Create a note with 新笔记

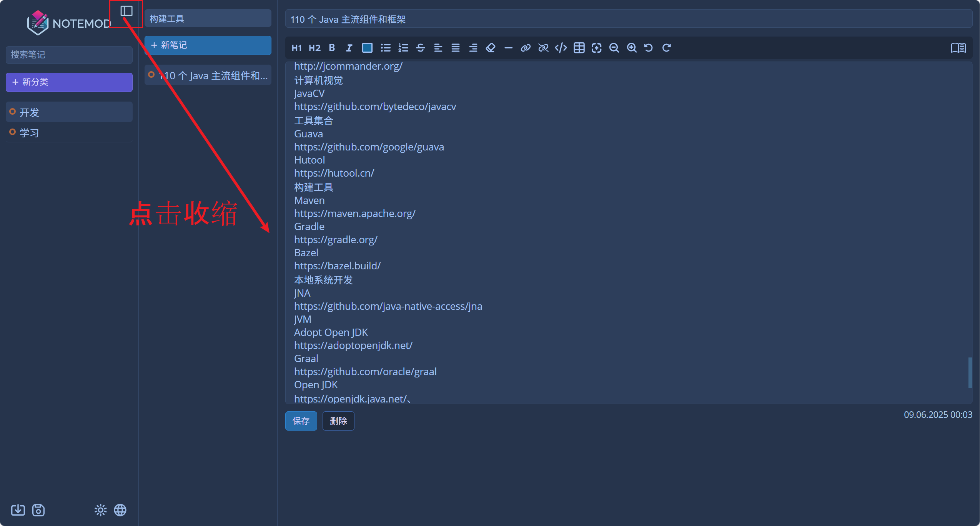(x=208, y=45)
